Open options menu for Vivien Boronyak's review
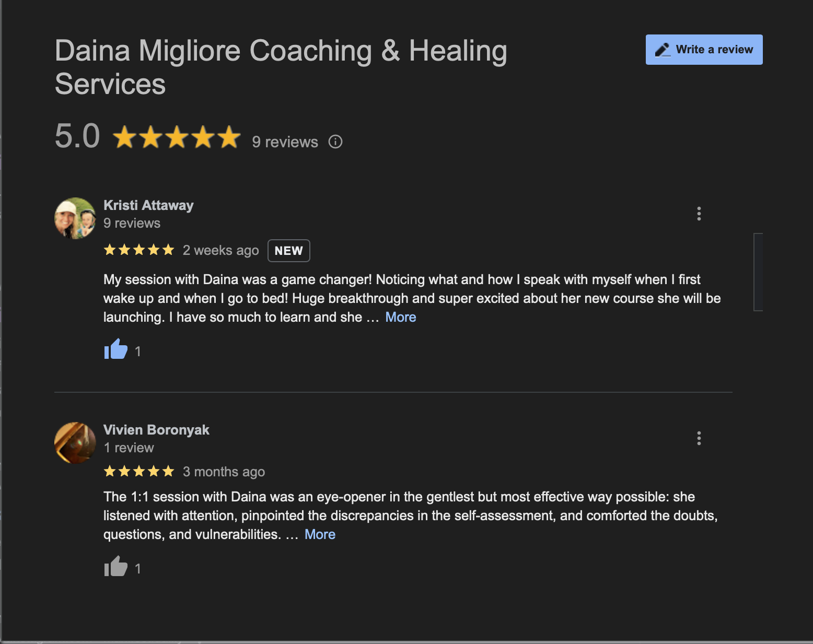Viewport: 813px width, 644px height. click(x=699, y=438)
